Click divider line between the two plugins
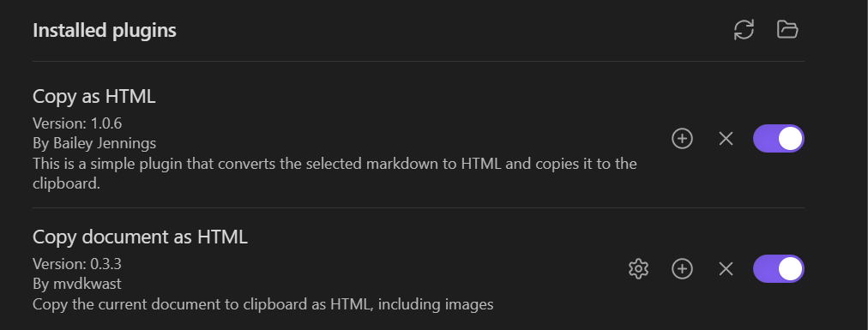868x330 pixels. pyautogui.click(x=419, y=207)
